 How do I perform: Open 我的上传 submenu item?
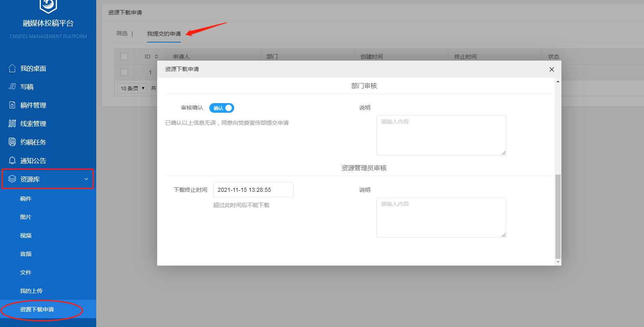(x=31, y=291)
